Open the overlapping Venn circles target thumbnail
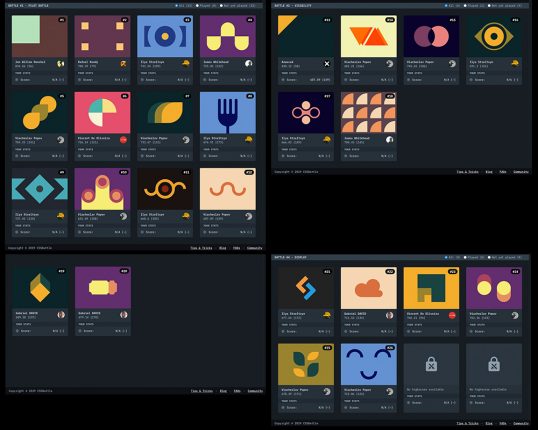This screenshot has height=430, width=538. pos(431,36)
